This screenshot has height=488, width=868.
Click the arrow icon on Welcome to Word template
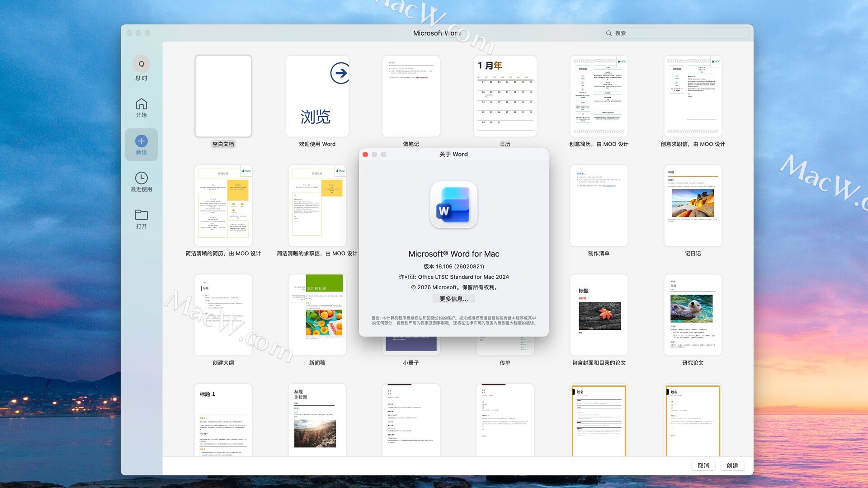(x=340, y=73)
